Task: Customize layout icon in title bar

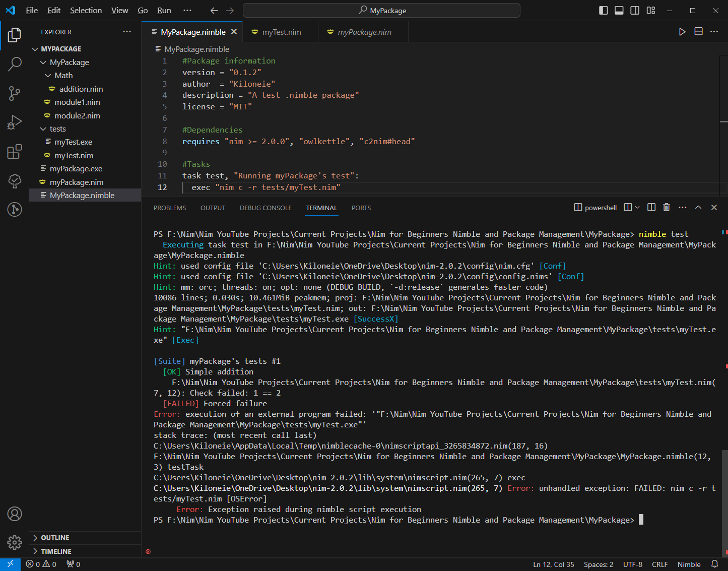Action: (x=651, y=11)
